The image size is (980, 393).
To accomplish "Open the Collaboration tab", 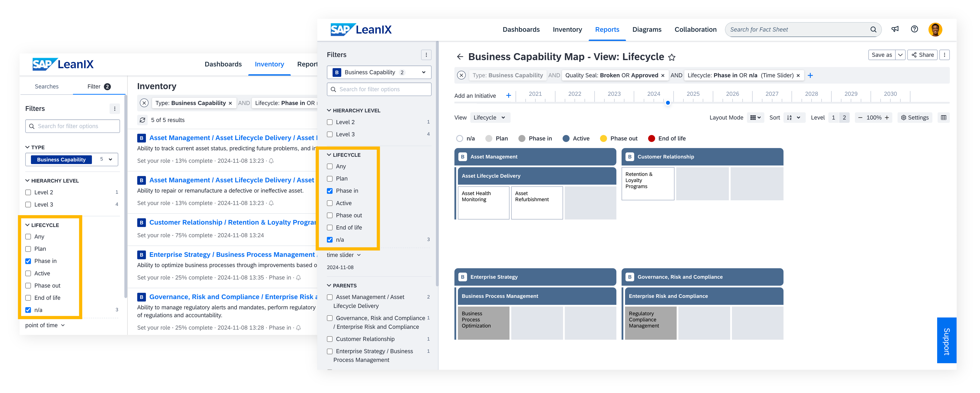I will (x=696, y=29).
